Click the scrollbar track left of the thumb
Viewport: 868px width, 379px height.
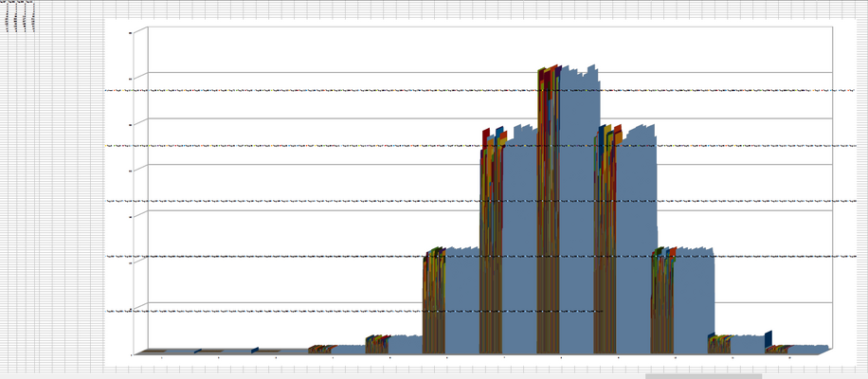pos(322,376)
